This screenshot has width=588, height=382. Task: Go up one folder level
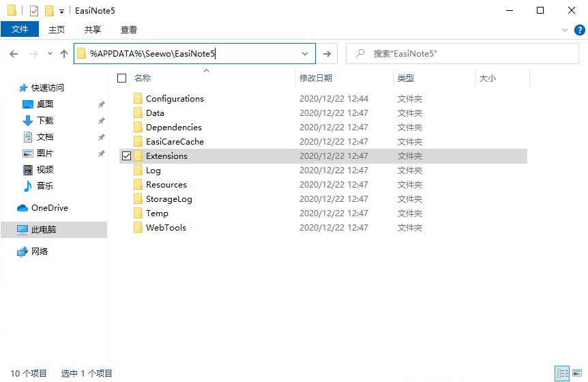click(64, 54)
